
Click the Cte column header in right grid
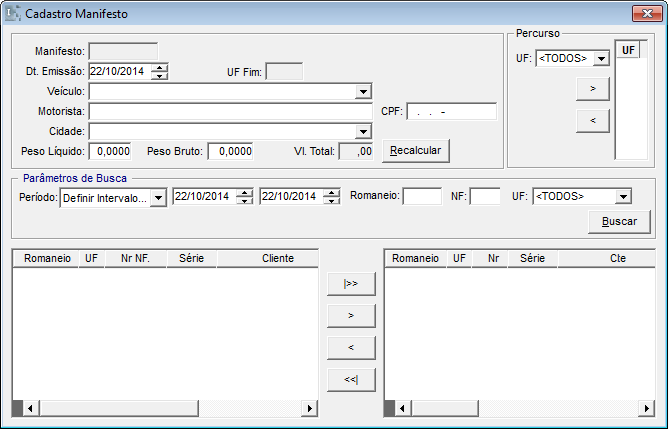pyautogui.click(x=617, y=258)
